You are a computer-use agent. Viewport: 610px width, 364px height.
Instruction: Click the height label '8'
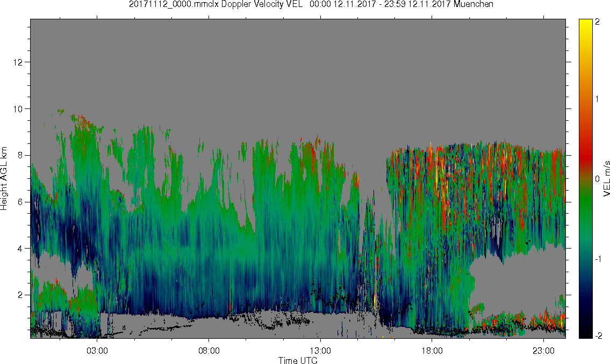pyautogui.click(x=20, y=155)
